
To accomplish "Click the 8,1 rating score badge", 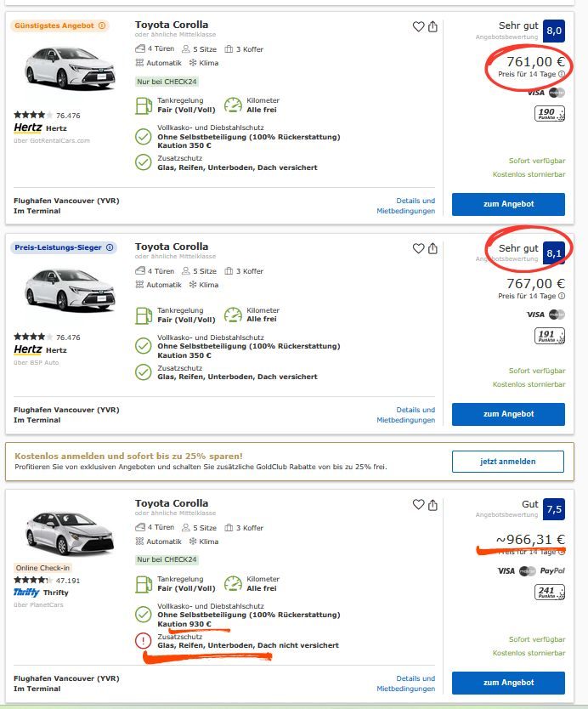I will [554, 252].
